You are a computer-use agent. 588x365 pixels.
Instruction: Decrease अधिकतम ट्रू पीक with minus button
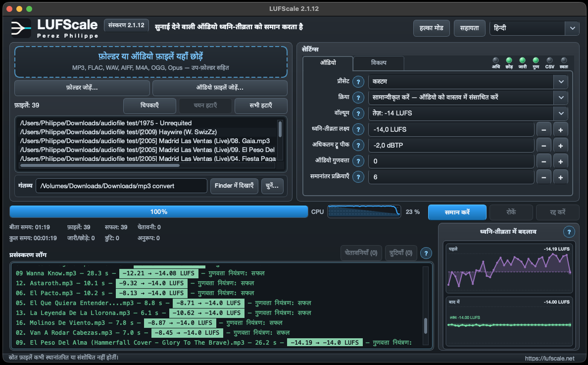pyautogui.click(x=544, y=146)
